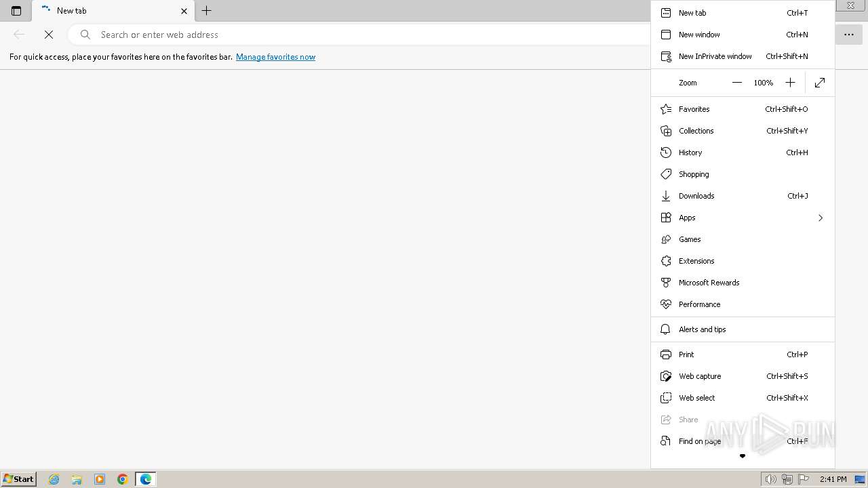Expand the Apps submenu arrow
868x488 pixels.
[821, 218]
